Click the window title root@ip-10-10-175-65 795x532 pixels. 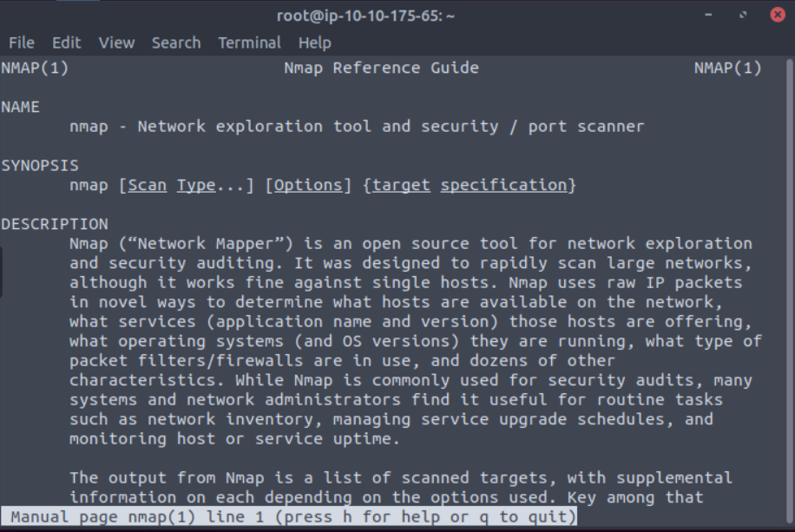coord(365,16)
